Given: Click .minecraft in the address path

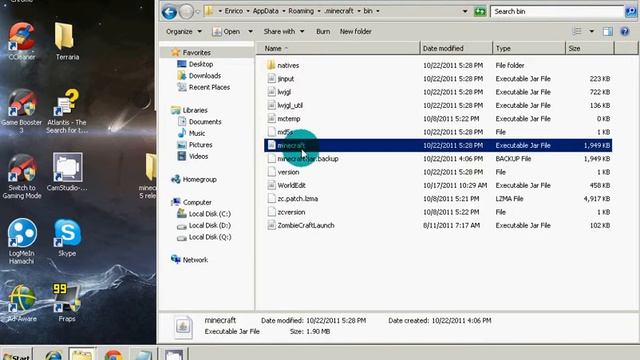Looking at the screenshot, I should coord(339,11).
